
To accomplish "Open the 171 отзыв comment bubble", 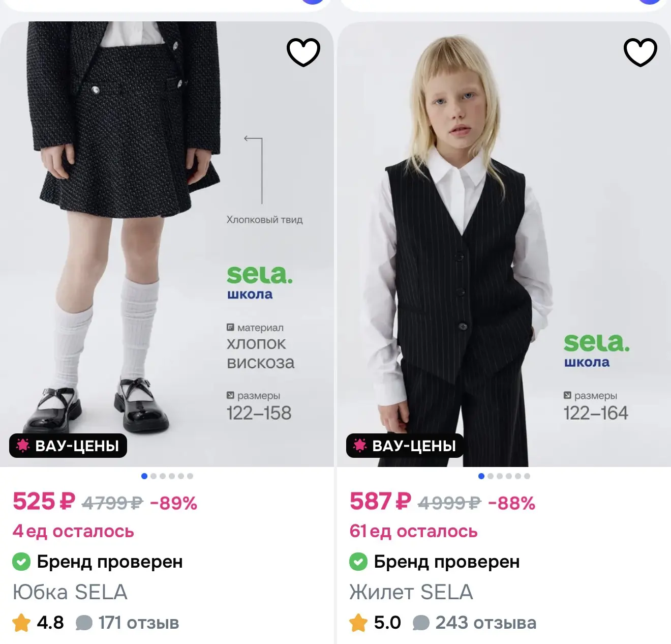I will [x=84, y=623].
